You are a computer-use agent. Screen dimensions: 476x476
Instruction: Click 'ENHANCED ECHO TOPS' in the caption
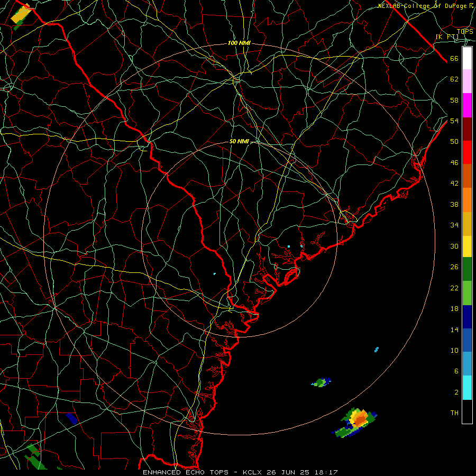tap(186, 472)
